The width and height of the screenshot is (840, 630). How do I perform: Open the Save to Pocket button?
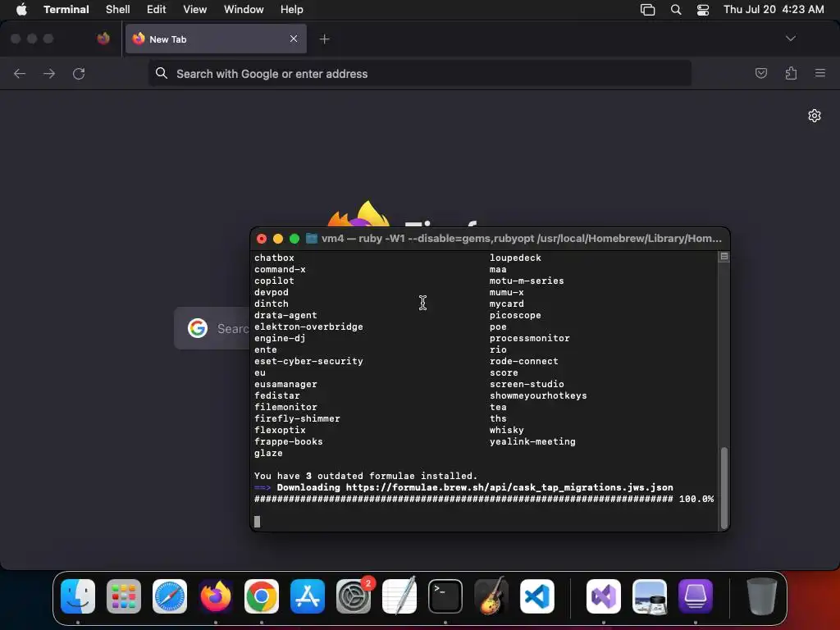(761, 73)
